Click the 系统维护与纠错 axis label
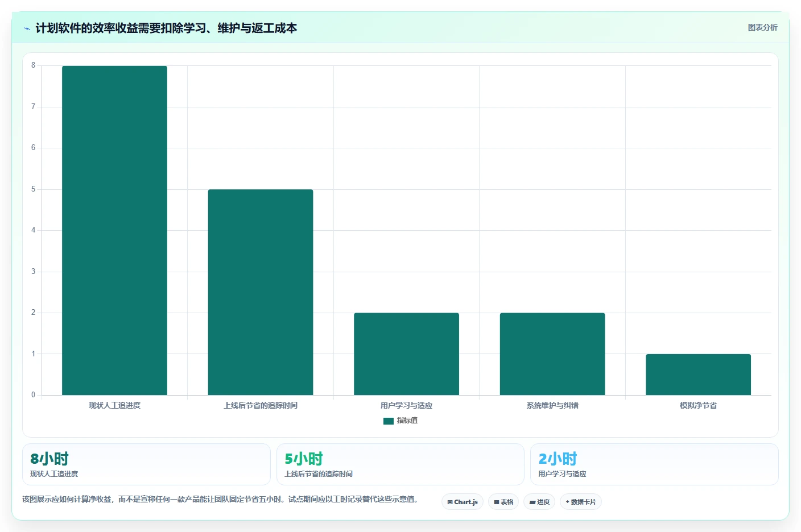 click(x=552, y=405)
